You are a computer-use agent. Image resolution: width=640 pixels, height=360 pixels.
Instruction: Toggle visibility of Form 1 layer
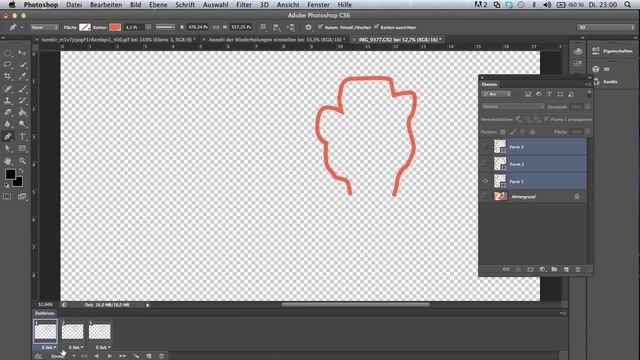[x=485, y=181]
